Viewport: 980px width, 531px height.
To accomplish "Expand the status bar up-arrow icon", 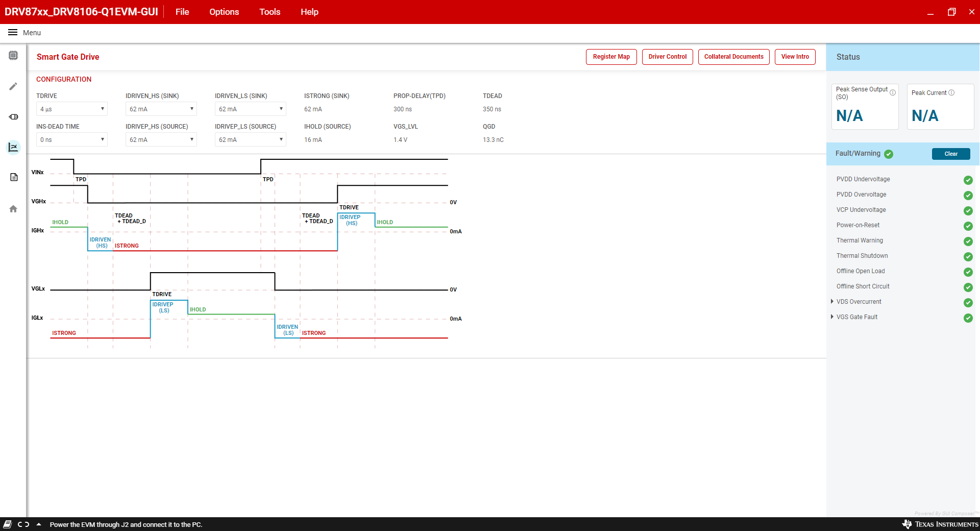I will [x=39, y=524].
